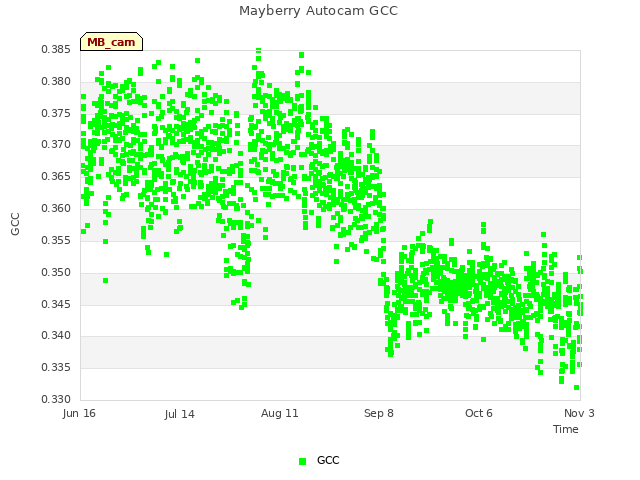Click the 0.370 y-axis value
The height and width of the screenshot is (480, 640).
[56, 144]
